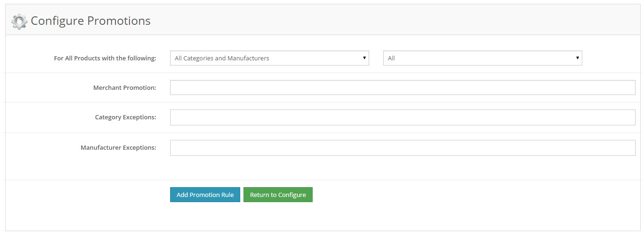Focus the Merchant Promotion text field
The width and height of the screenshot is (644, 233).
click(402, 87)
